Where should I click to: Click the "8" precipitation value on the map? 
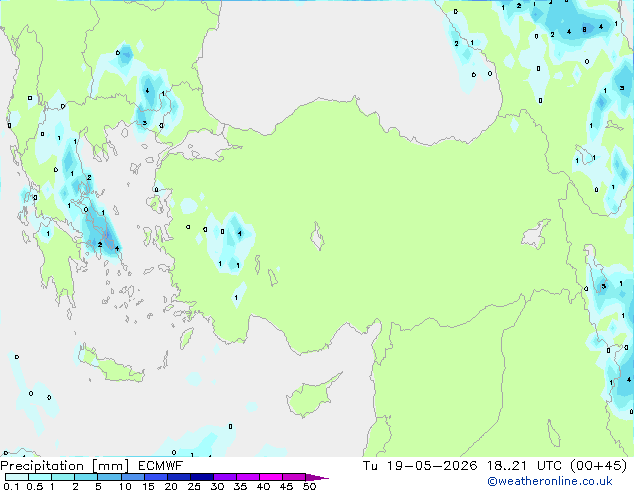click(x=584, y=30)
